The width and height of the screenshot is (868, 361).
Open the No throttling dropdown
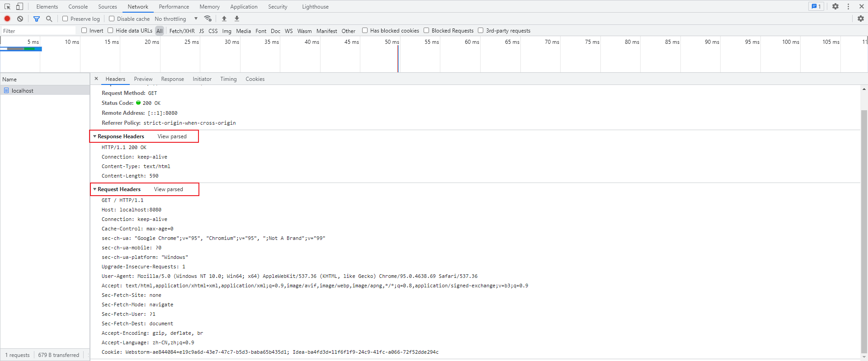coord(176,19)
